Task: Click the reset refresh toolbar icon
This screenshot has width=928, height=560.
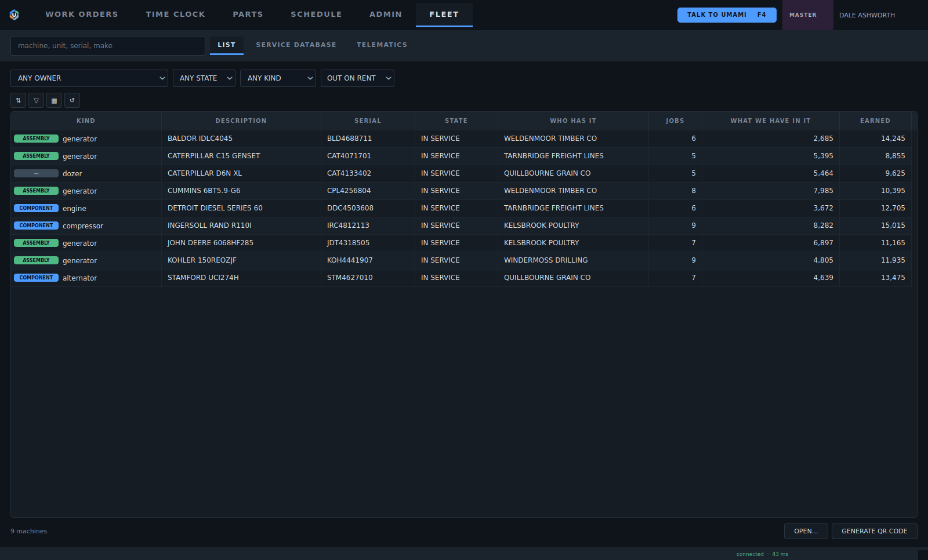Action: (x=72, y=100)
